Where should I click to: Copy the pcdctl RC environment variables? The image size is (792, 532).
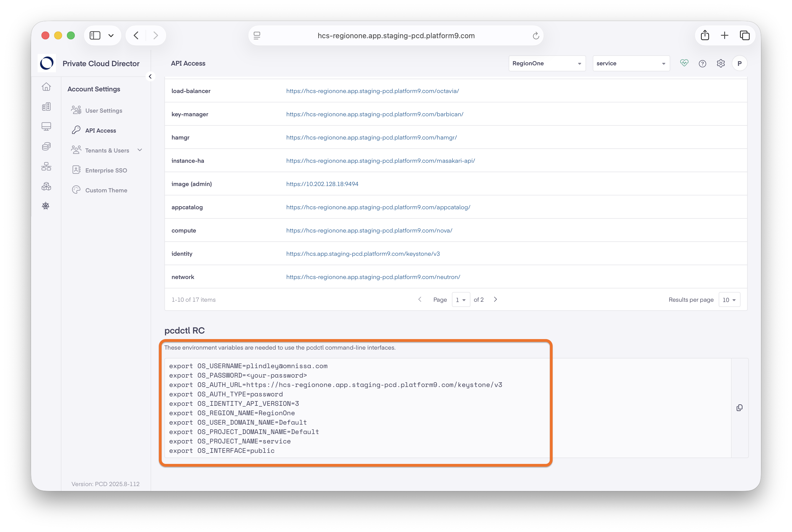(x=739, y=407)
